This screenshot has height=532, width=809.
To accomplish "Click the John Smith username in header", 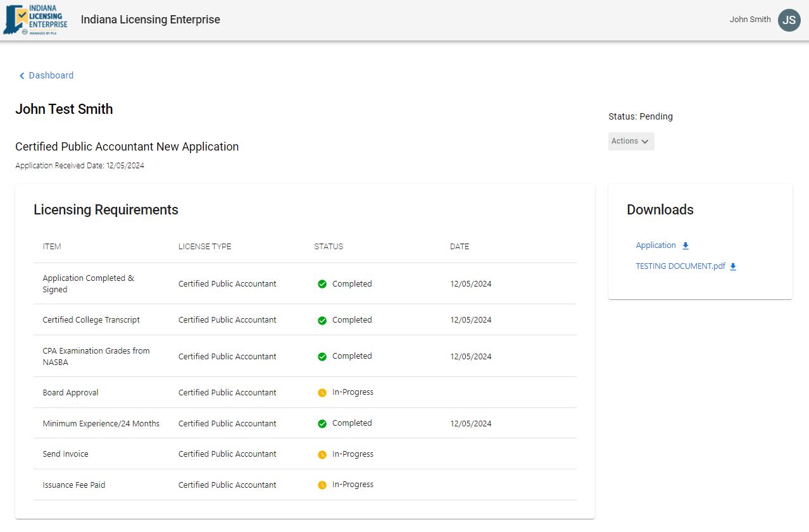I will 749,20.
